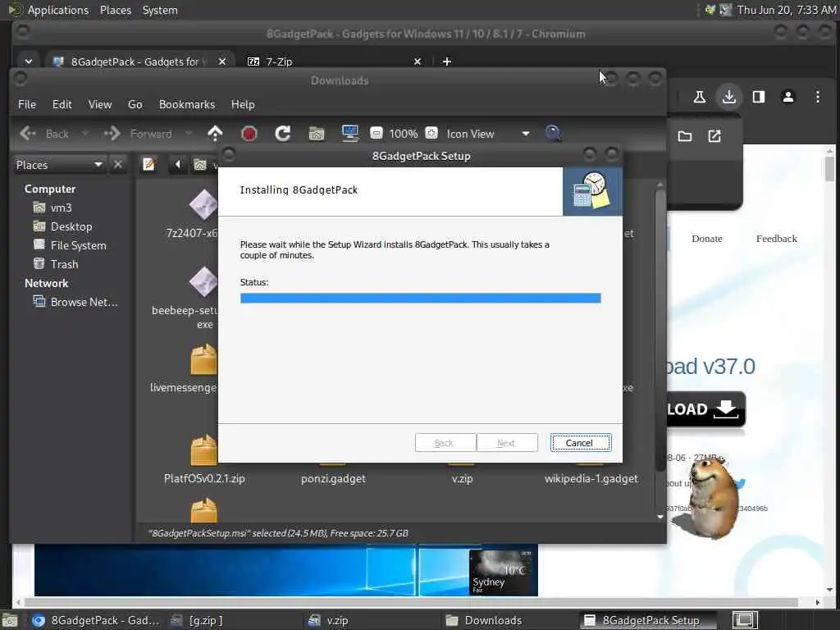This screenshot has height=630, width=840.
Task: Select the ponzi.gadget file label
Action: point(333,479)
